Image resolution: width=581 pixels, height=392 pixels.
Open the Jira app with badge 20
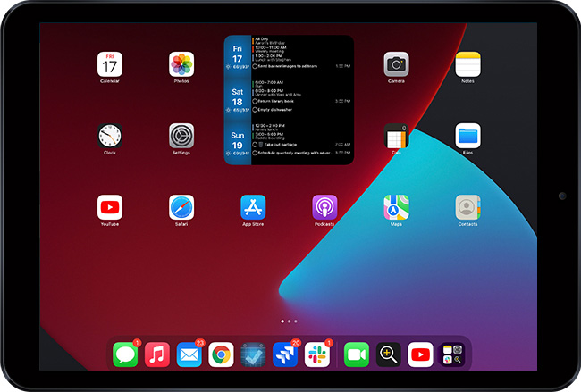tap(285, 354)
